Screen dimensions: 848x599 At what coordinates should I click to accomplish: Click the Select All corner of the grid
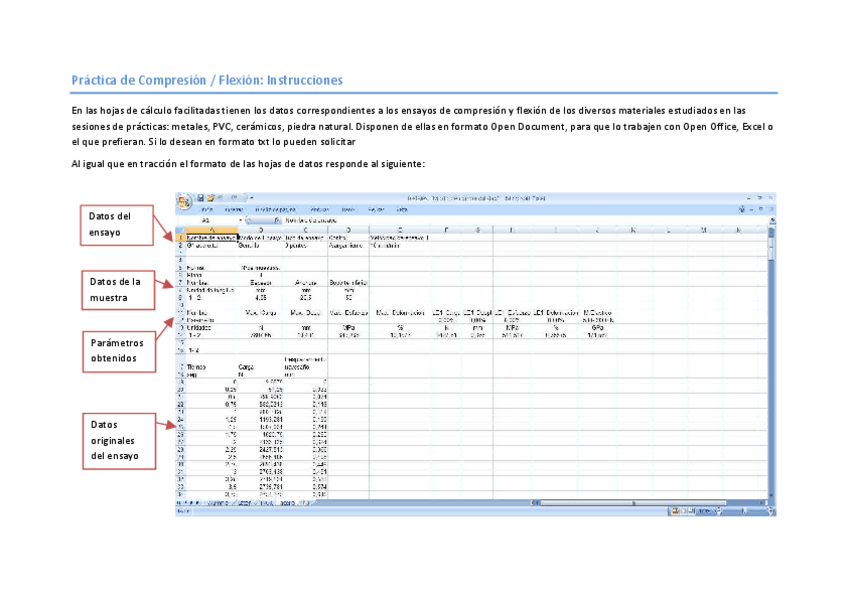[181, 230]
